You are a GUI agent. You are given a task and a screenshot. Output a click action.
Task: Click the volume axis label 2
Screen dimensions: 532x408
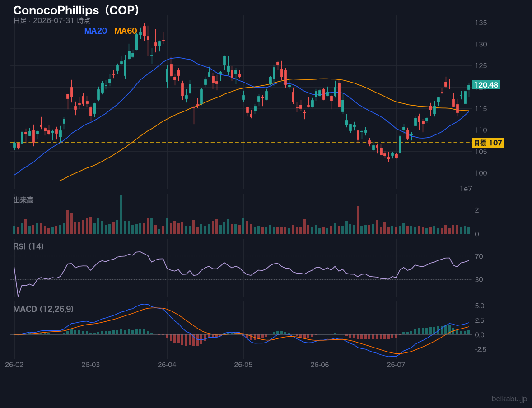tap(477, 210)
